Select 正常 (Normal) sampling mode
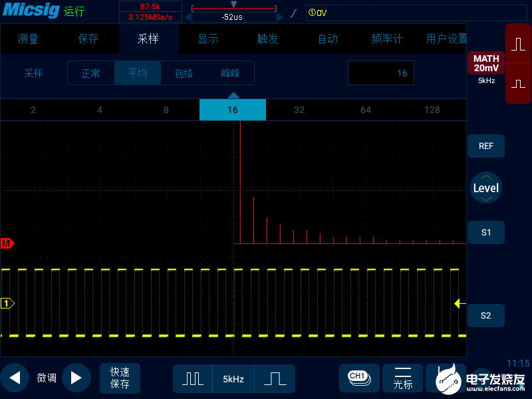This screenshot has width=532, height=399. click(x=91, y=73)
